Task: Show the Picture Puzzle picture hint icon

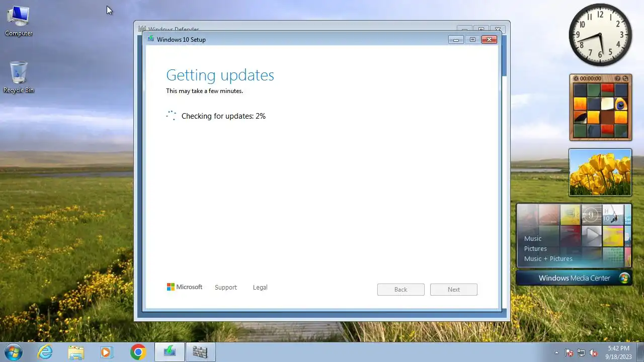Action: [618, 78]
